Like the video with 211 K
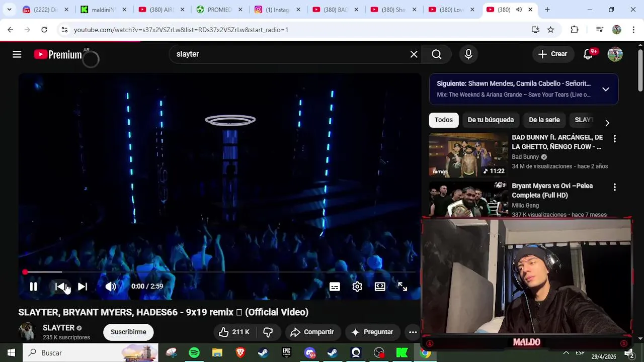 (x=234, y=332)
